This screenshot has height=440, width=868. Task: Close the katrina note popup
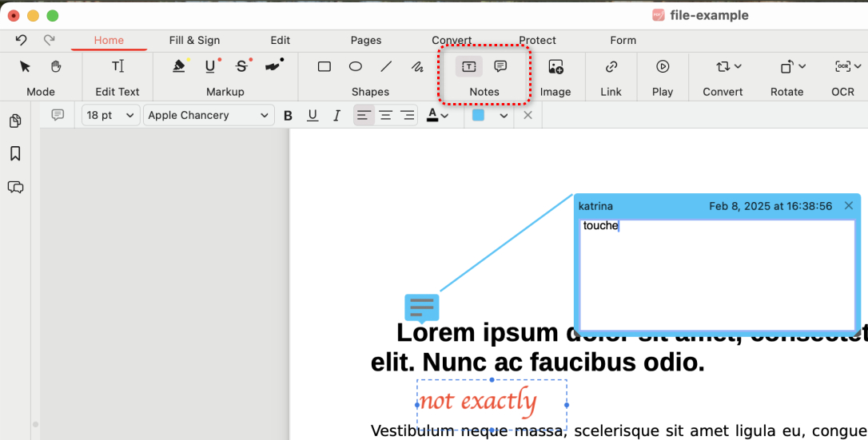(x=849, y=206)
